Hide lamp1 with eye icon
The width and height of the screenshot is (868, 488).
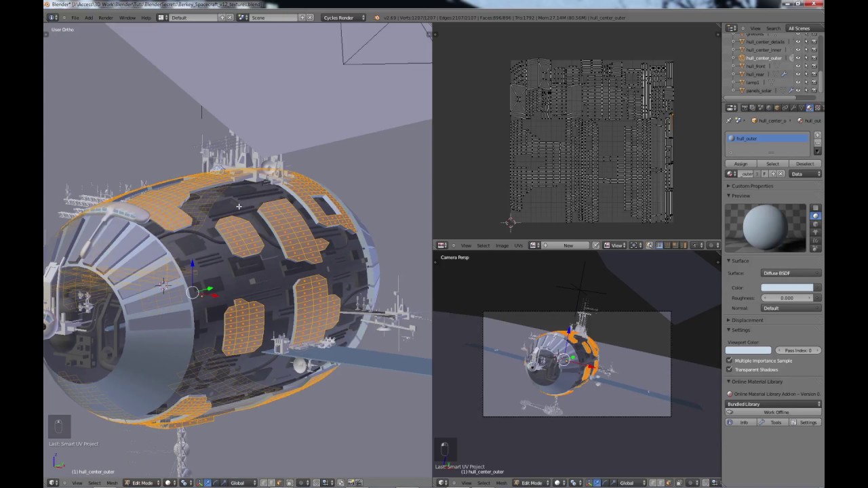(798, 82)
